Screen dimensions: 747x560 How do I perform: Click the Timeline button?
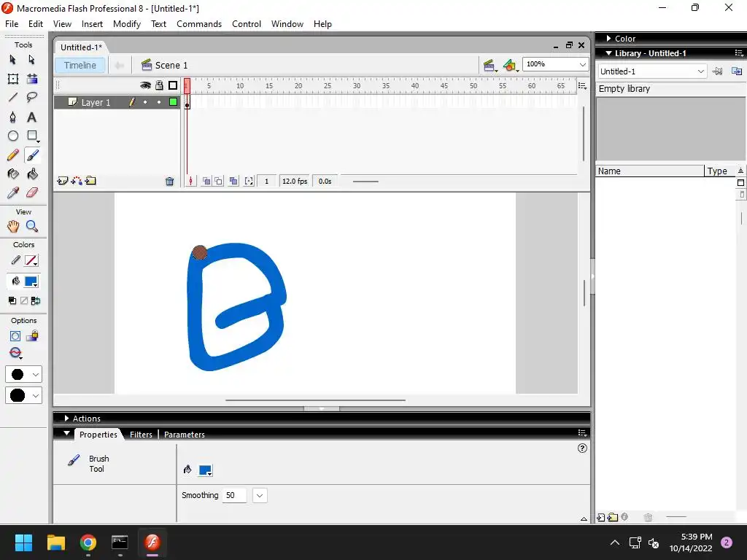(x=80, y=65)
